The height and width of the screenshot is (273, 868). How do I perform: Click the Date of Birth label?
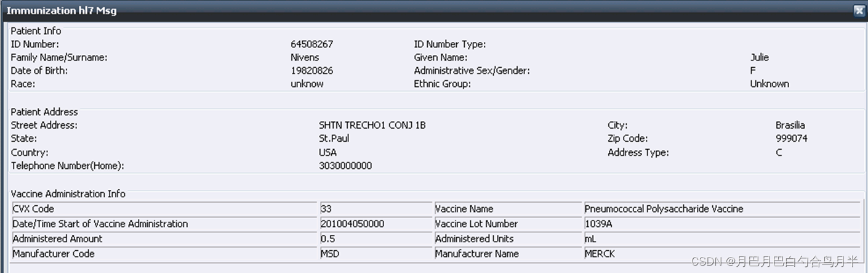(39, 71)
